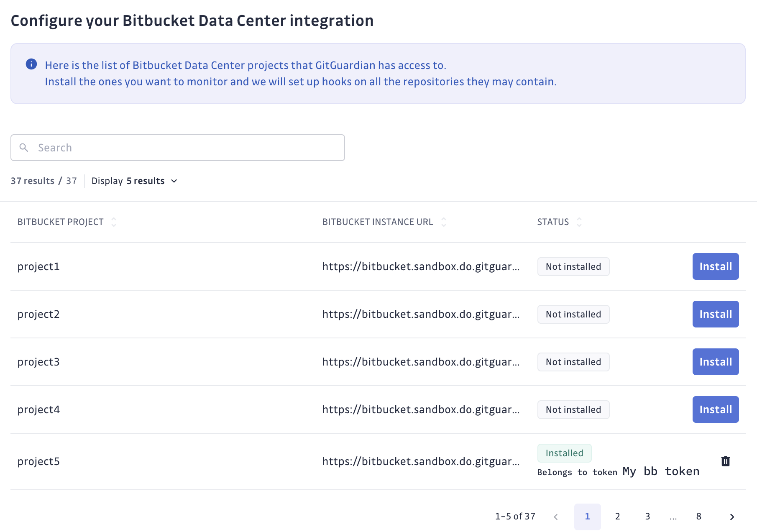Image resolution: width=757 pixels, height=532 pixels.
Task: Install project4
Action: (716, 409)
